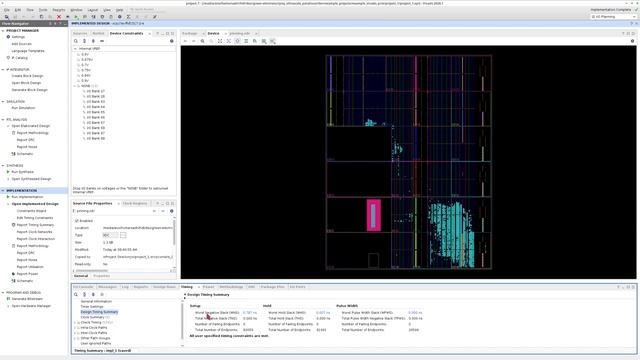Open the layout dropdown at top right
Viewport: 640px width, 360px height.
[613, 17]
